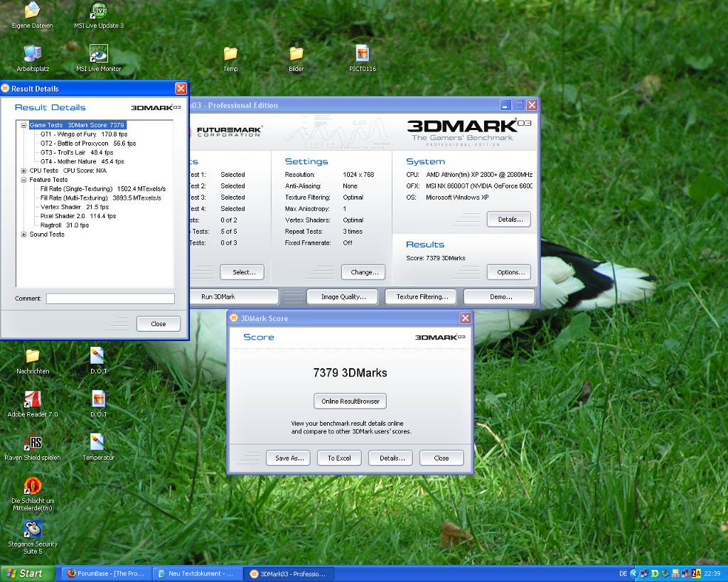This screenshot has height=582, width=728.
Task: Select Vertex Shader 21.5 fps row
Action: (x=75, y=207)
